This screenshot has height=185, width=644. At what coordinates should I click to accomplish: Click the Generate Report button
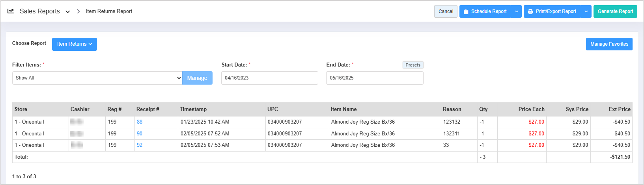[x=615, y=11]
